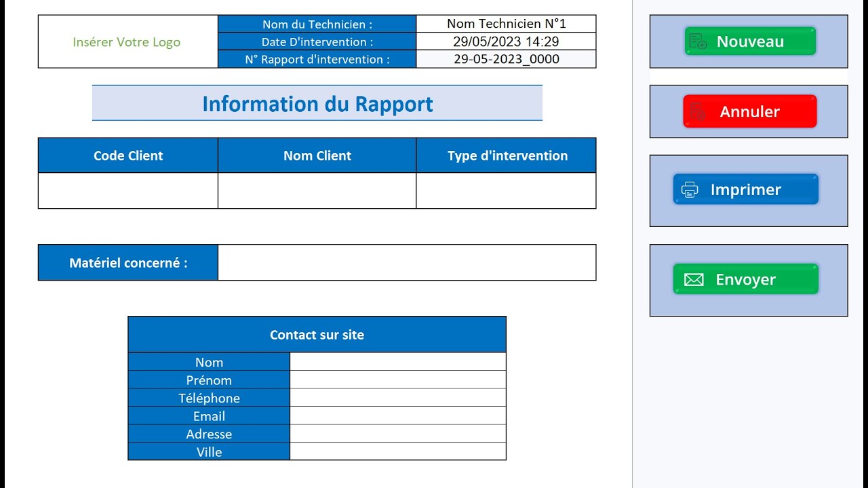This screenshot has width=868, height=488.
Task: Send the report with Envoyer
Action: 746,279
